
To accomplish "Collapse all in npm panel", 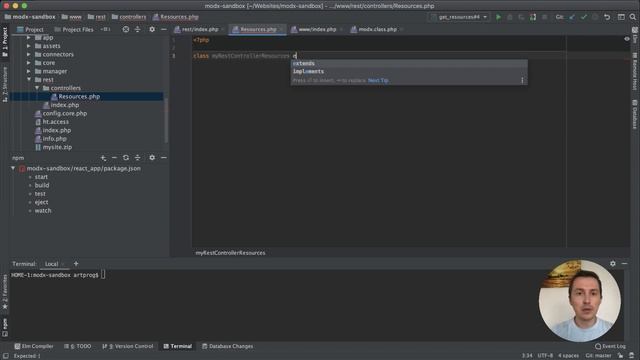I will (138, 158).
